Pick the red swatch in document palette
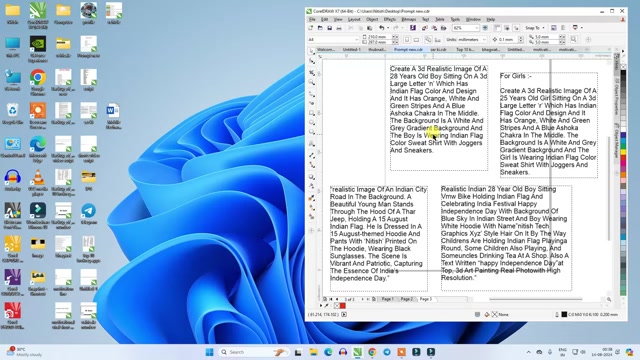 tap(342, 306)
